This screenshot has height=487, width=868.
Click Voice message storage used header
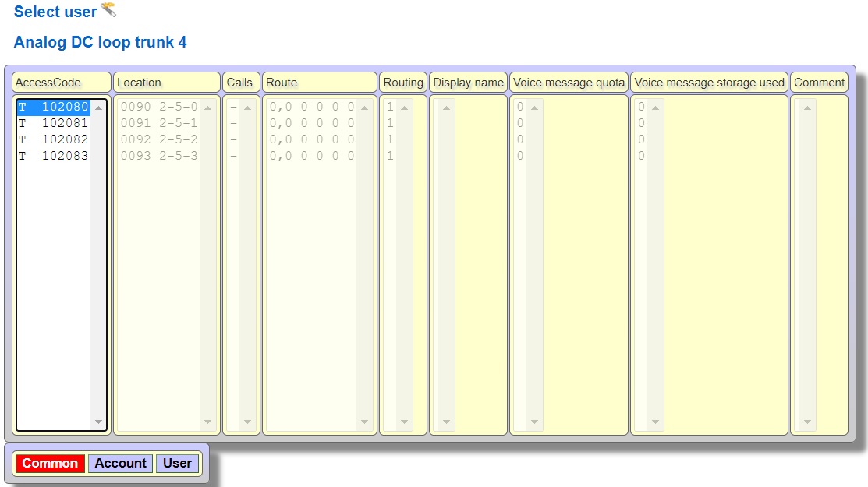[709, 83]
